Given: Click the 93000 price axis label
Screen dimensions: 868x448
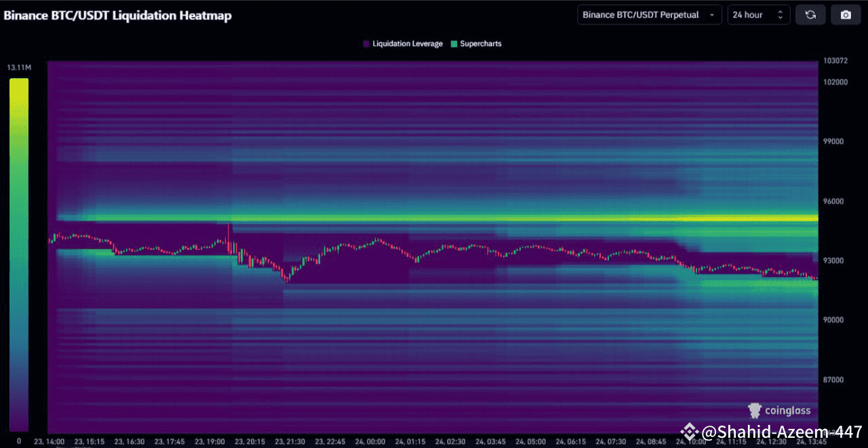Looking at the screenshot, I should click(833, 261).
